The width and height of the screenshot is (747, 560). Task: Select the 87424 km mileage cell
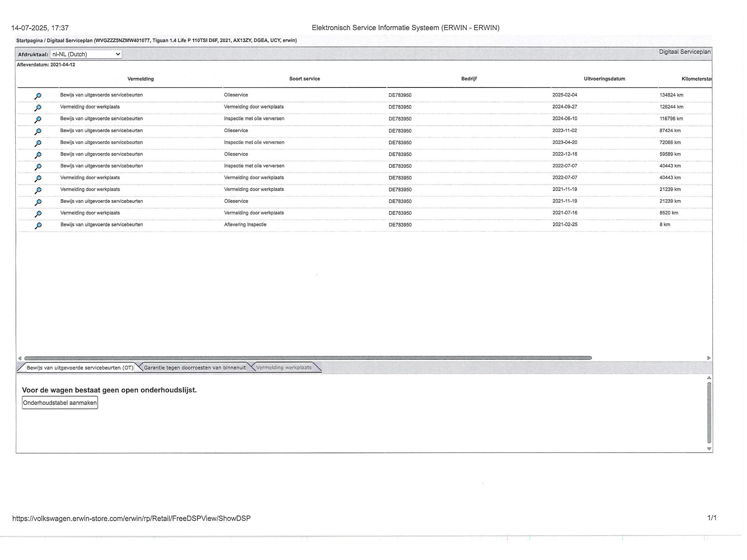[670, 131]
